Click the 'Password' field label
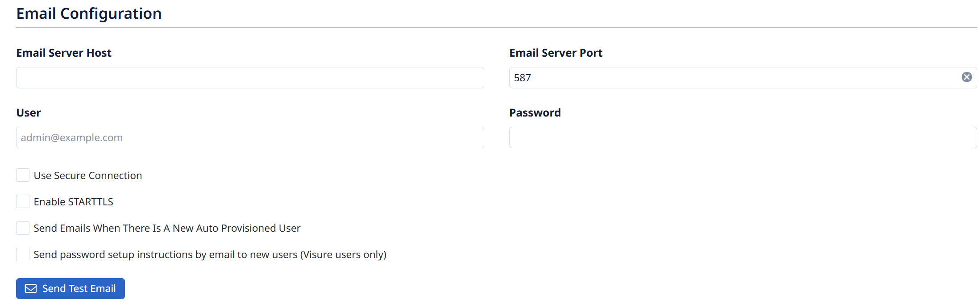This screenshot has height=300, width=980. click(535, 112)
